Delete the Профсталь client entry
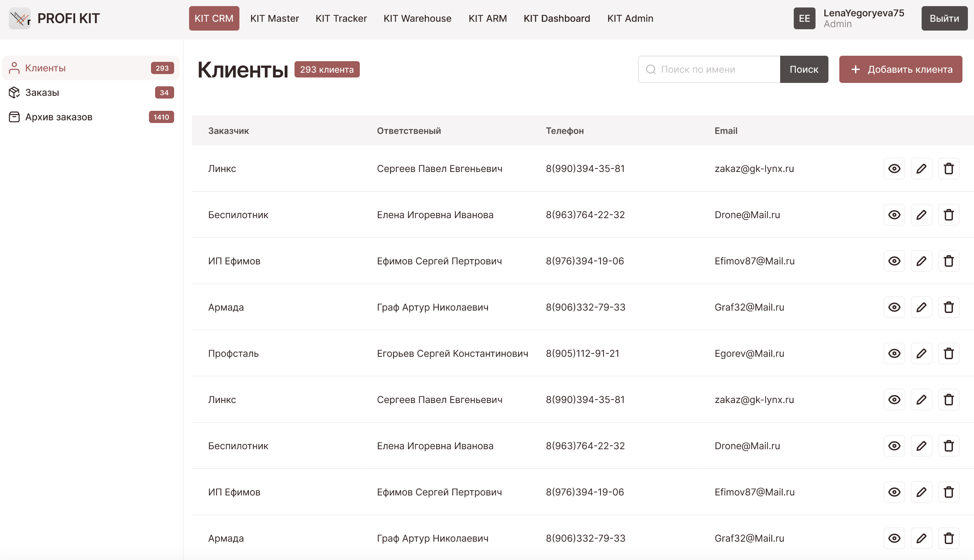This screenshot has height=560, width=974. [x=948, y=353]
